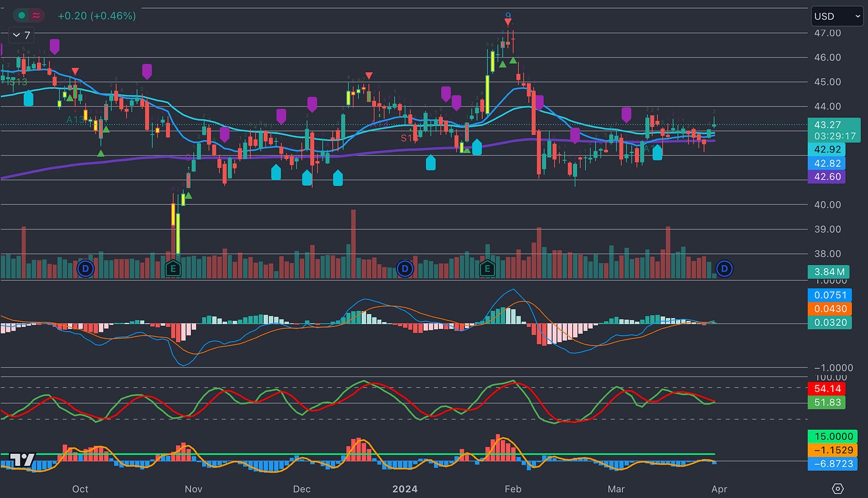Click the Nov label on time axis
The width and height of the screenshot is (868, 498).
[x=193, y=489]
